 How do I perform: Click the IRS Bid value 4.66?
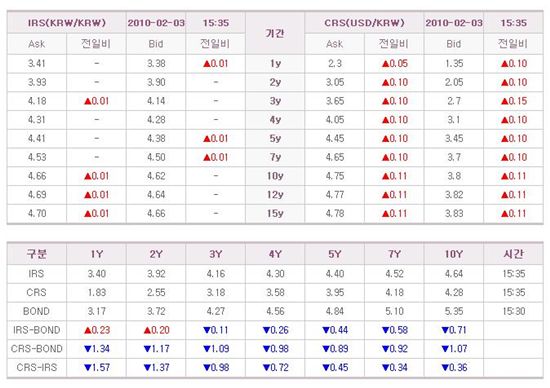point(156,214)
